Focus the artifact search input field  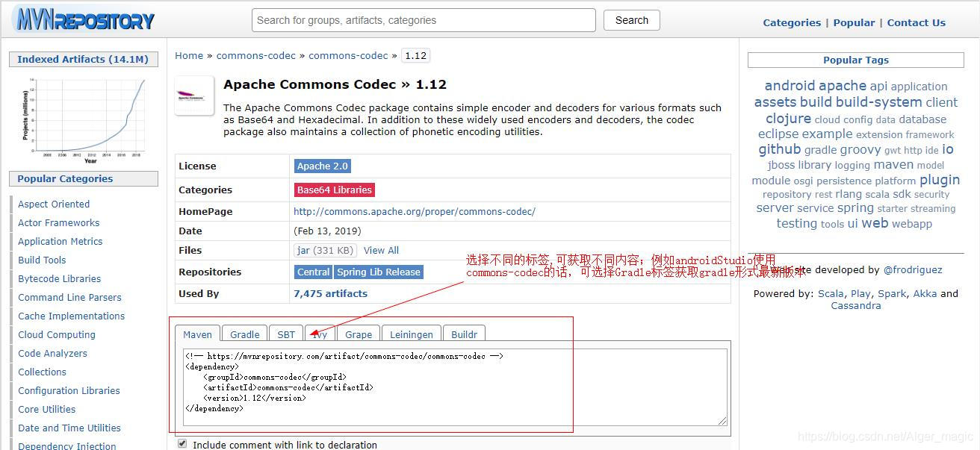coord(424,20)
